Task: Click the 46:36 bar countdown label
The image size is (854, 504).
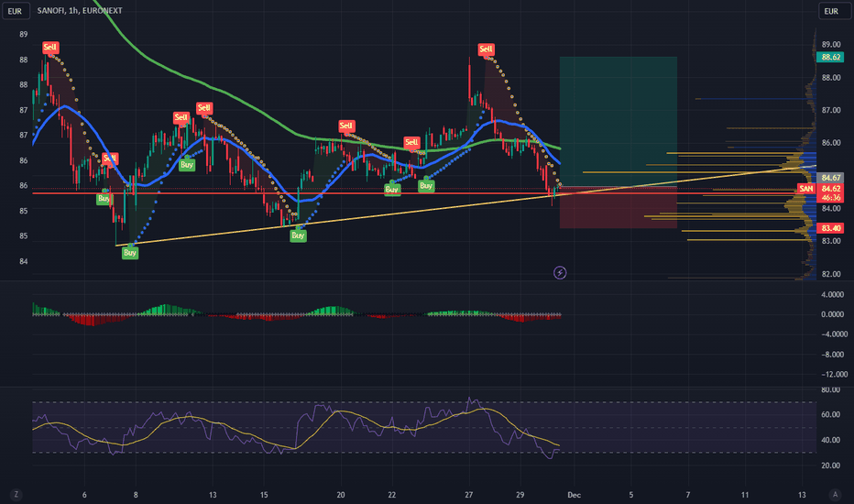Action: [830, 197]
